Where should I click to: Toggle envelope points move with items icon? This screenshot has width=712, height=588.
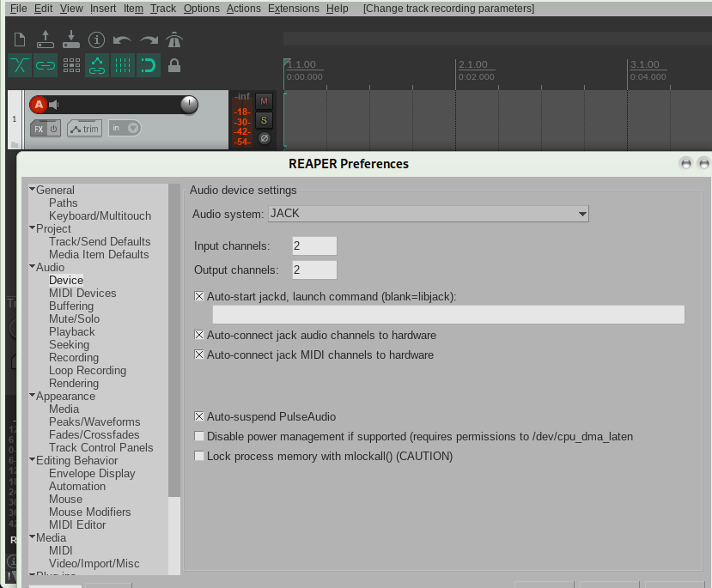pyautogui.click(x=97, y=66)
